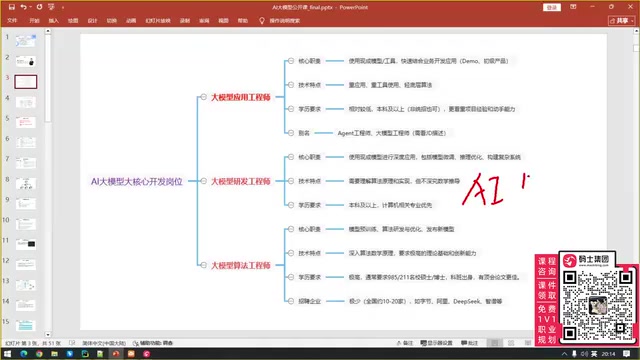Switch to the 帮助 (Help) ribbon tab

[243, 20]
